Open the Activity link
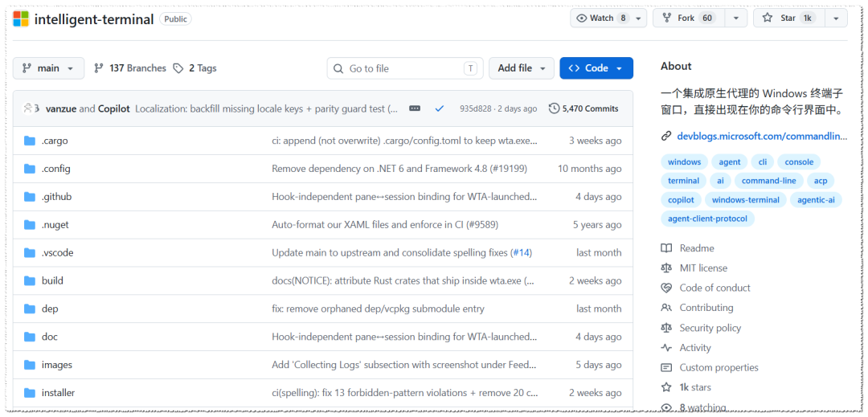 click(695, 348)
